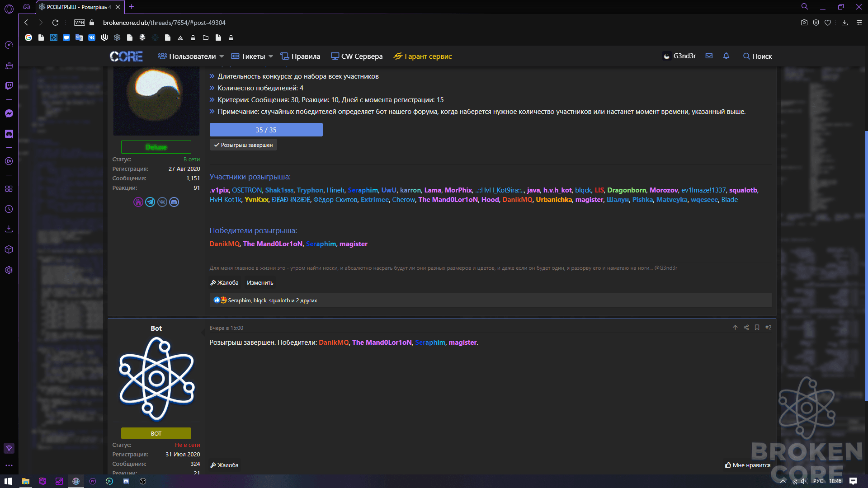
Task: Open the CW Сервера menu item
Action: coord(357,56)
